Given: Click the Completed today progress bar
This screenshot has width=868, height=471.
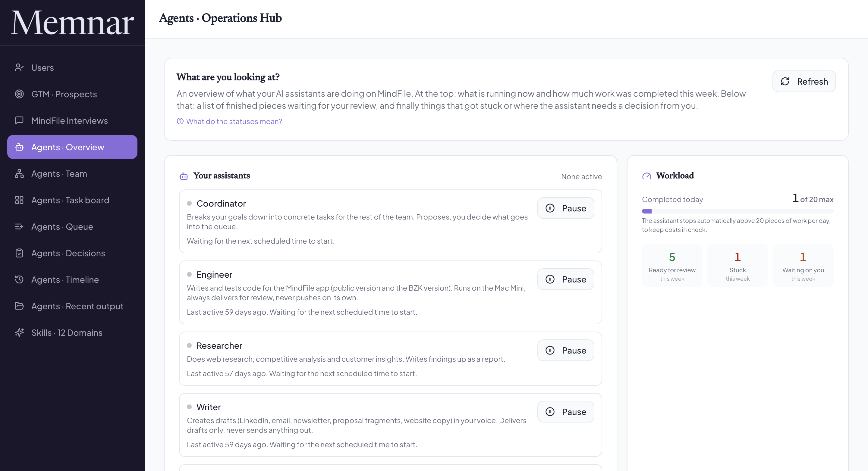Looking at the screenshot, I should pos(737,211).
